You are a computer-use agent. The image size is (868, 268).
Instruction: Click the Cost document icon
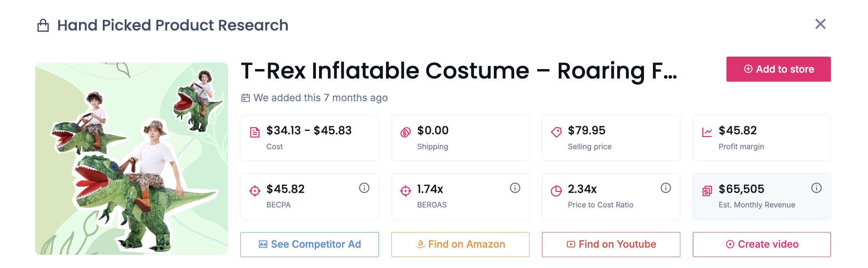tap(255, 132)
